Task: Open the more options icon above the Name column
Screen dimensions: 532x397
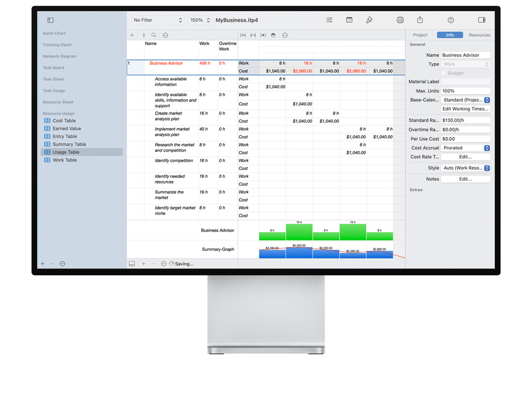Action: pos(165,35)
